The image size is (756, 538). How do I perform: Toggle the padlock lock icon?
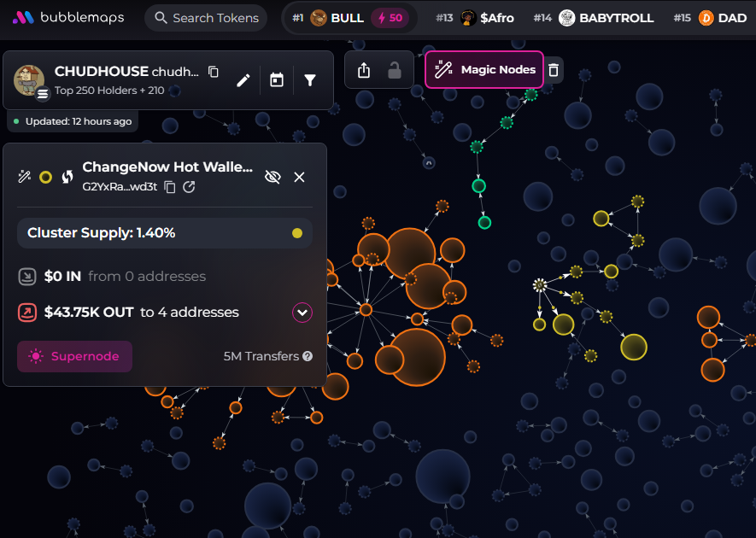395,70
